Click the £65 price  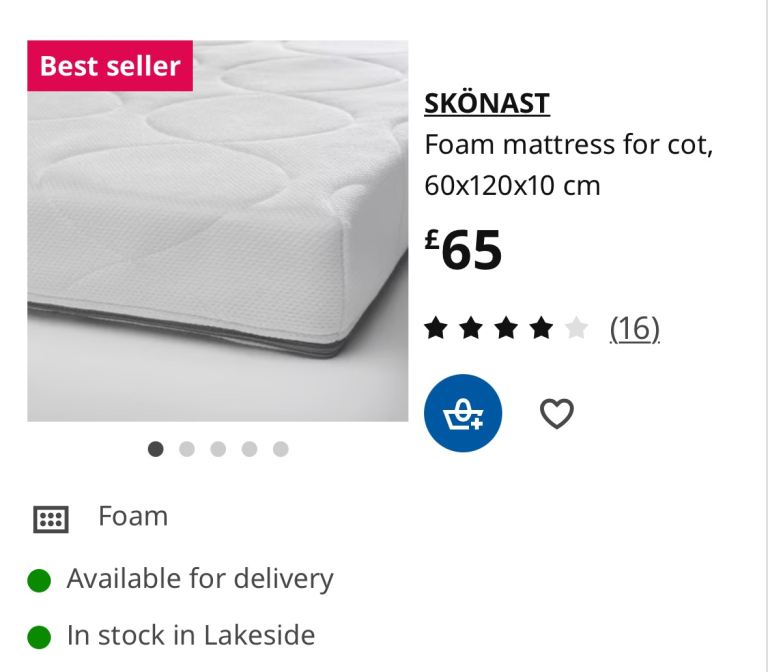click(x=464, y=250)
